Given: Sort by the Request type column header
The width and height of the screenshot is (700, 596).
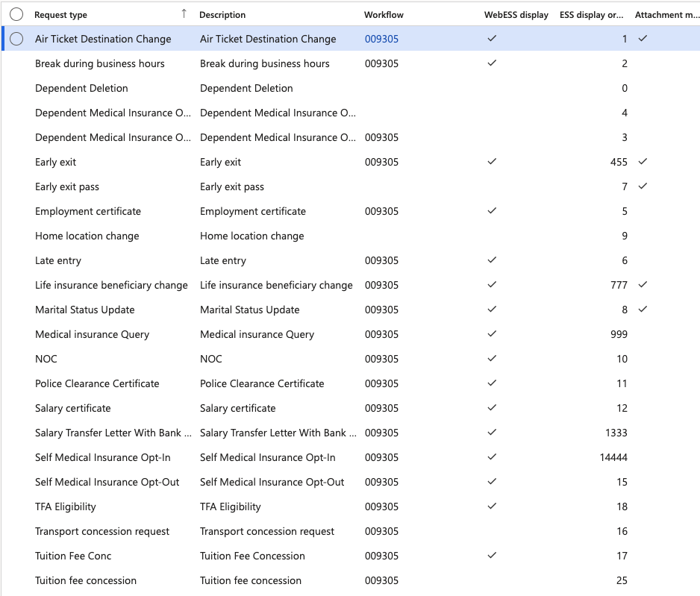Looking at the screenshot, I should 60,15.
